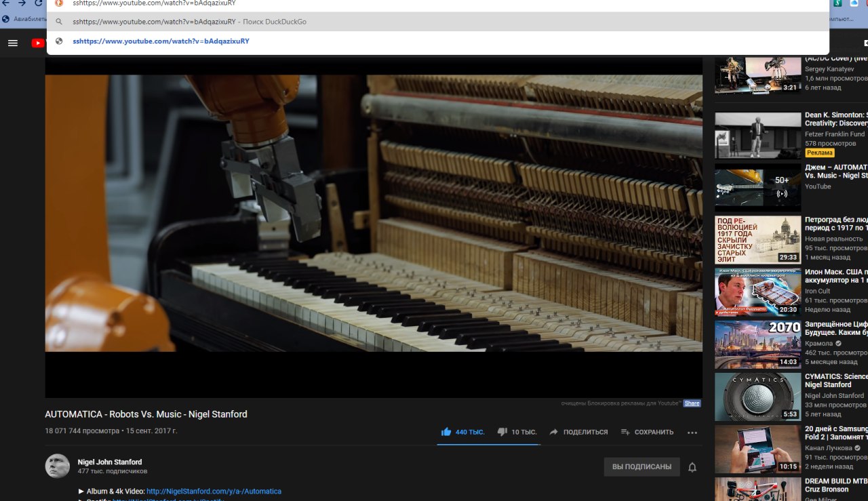Open the Dean K. Simonton video thumbnail
Viewport: 868px width, 501px height.
point(757,135)
